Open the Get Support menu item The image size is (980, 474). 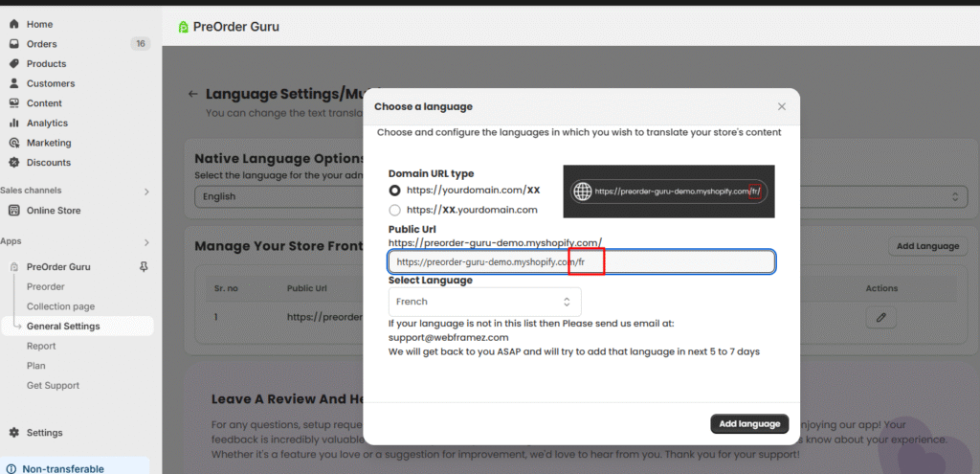[53, 386]
